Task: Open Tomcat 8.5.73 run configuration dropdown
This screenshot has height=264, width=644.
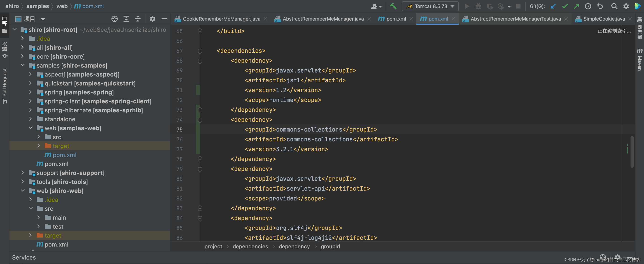Action: 430,6
